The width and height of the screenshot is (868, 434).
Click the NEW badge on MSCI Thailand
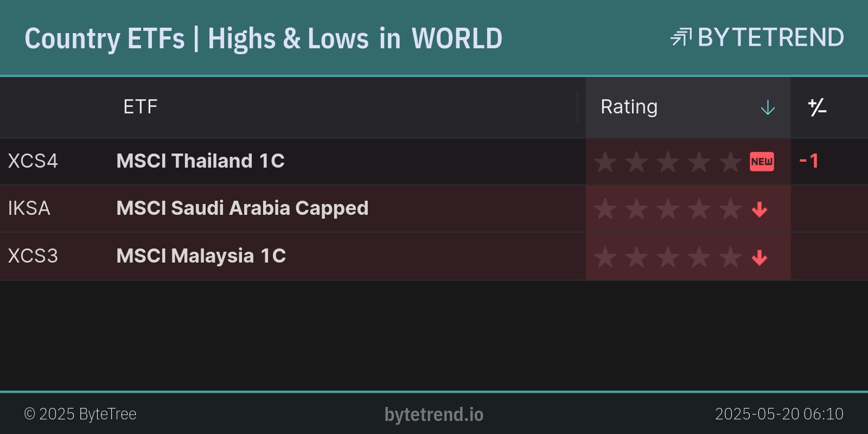762,162
